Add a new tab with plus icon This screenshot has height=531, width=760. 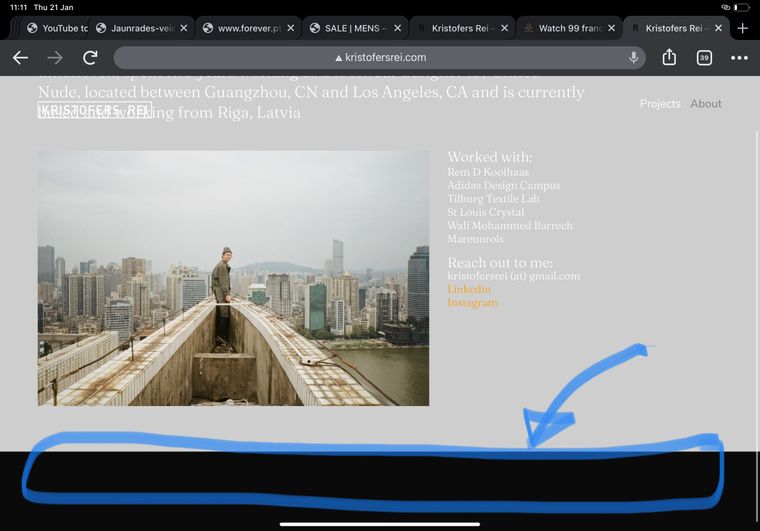point(742,28)
